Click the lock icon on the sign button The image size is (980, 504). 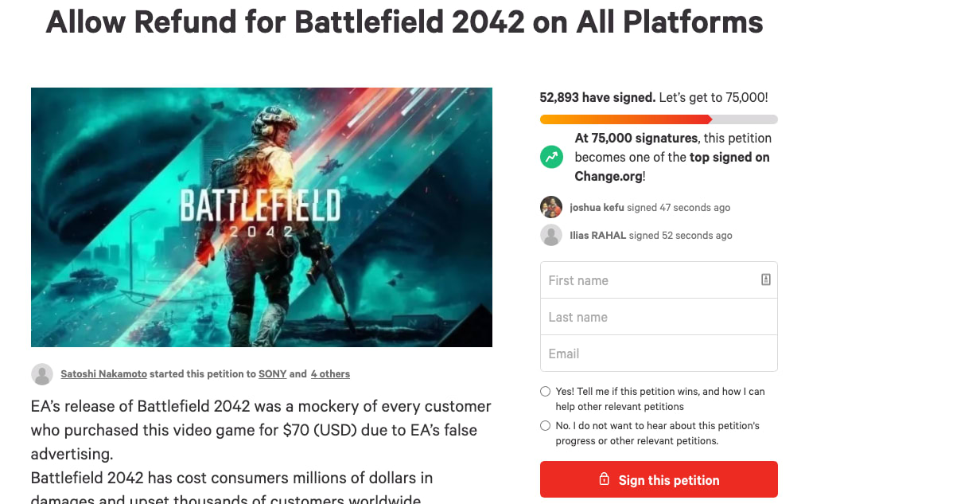tap(605, 480)
